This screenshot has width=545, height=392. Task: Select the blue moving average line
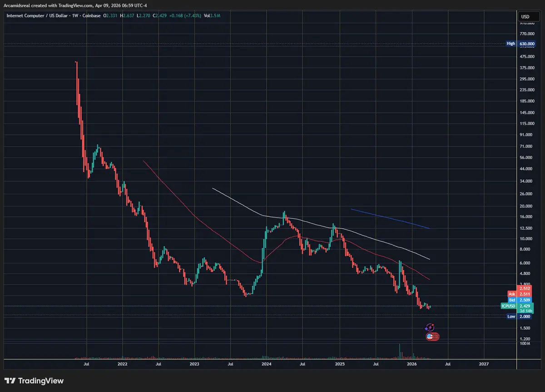click(391, 218)
